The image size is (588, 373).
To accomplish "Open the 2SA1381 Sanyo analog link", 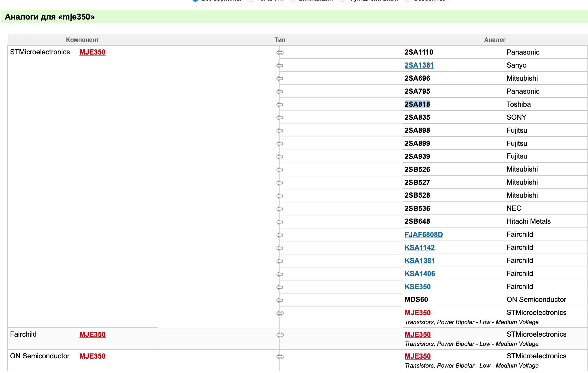I will [x=419, y=65].
